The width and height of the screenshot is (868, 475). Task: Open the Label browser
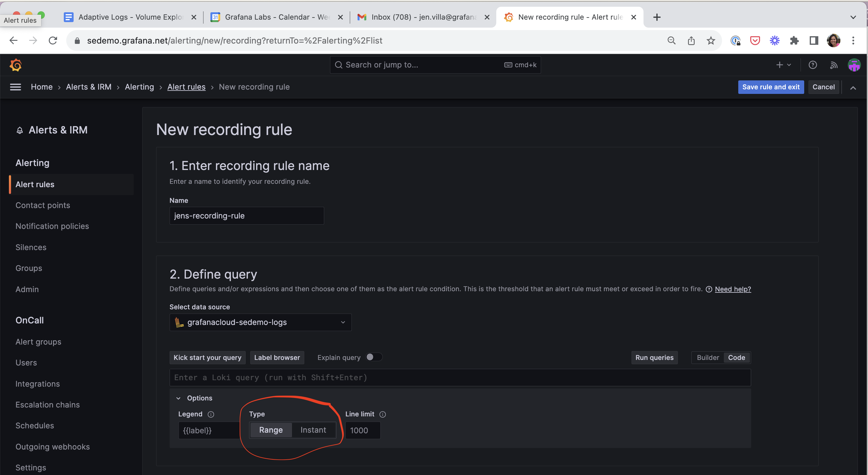pyautogui.click(x=277, y=357)
